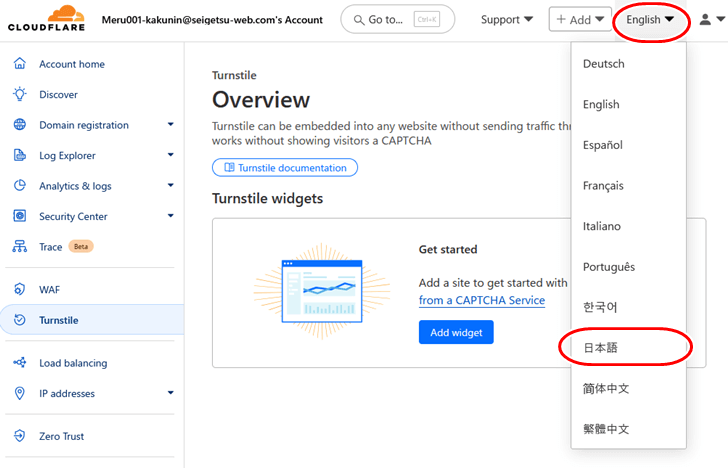Viewport: 728px width, 468px height.
Task: Click the Domain registration globe icon
Action: (x=20, y=124)
